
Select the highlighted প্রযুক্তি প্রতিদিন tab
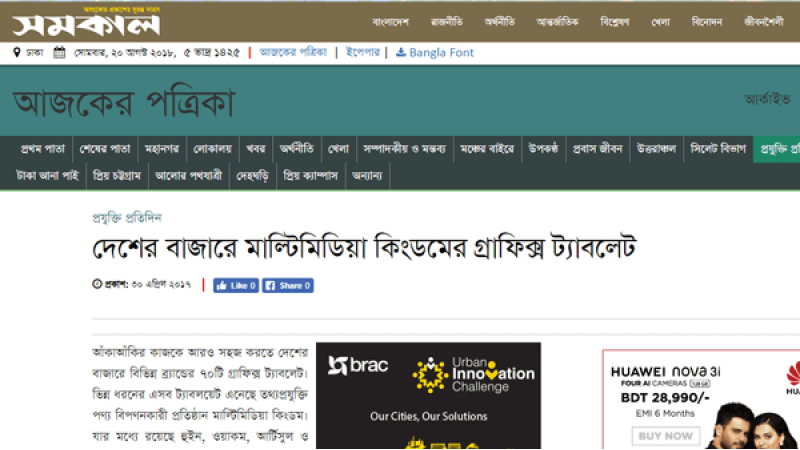[x=777, y=149]
